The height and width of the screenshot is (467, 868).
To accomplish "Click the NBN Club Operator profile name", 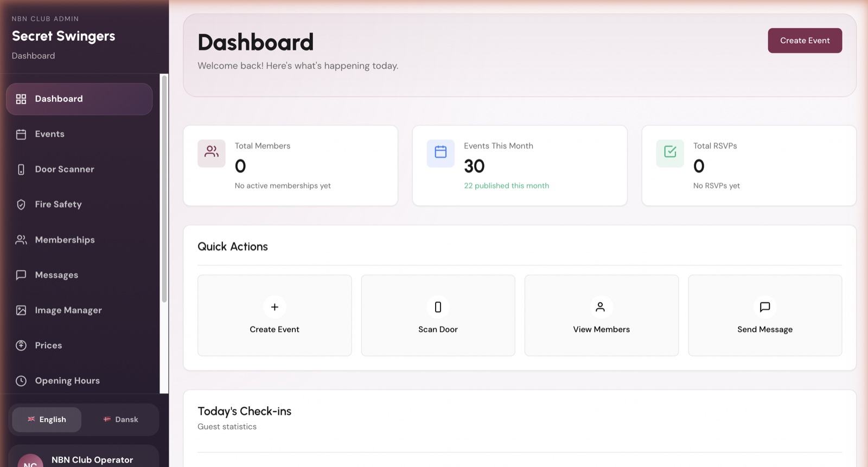I will coord(92,460).
